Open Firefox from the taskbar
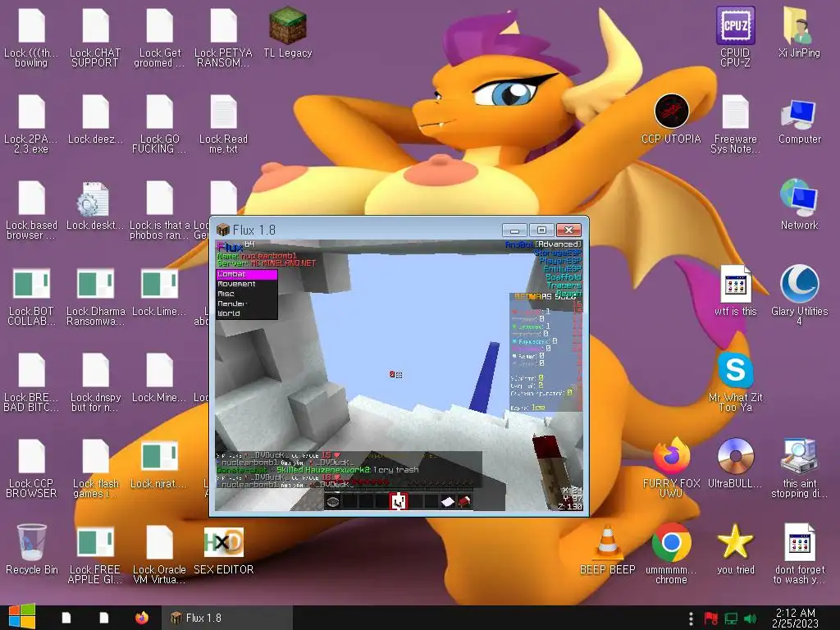 tap(141, 618)
